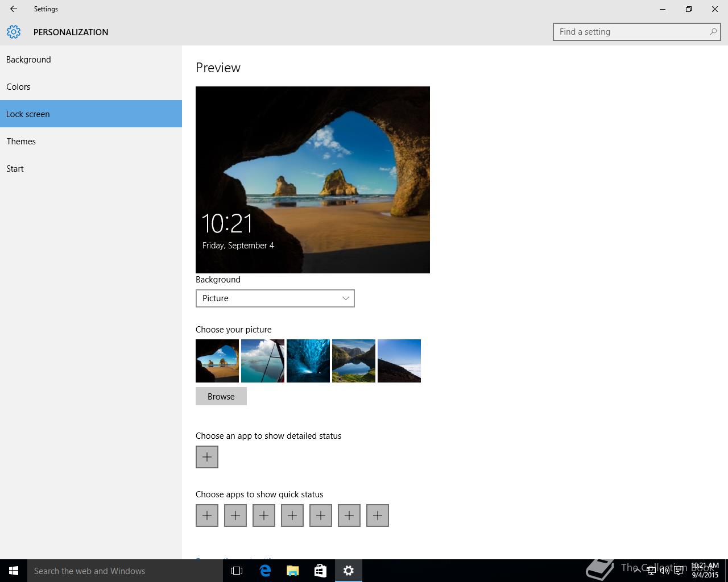Click the fourth quick status plus slot
This screenshot has width=728, height=582.
[x=292, y=516]
